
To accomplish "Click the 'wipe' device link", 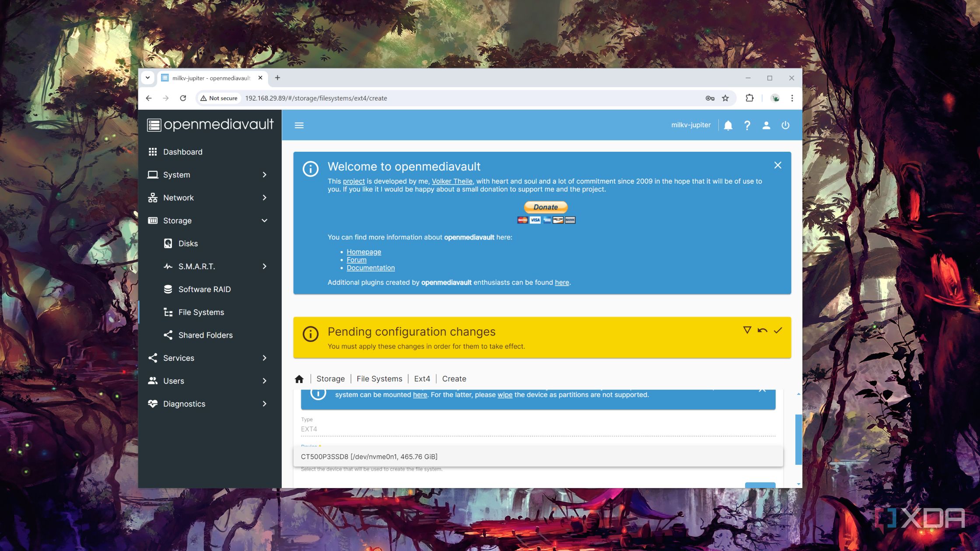I will pos(505,394).
